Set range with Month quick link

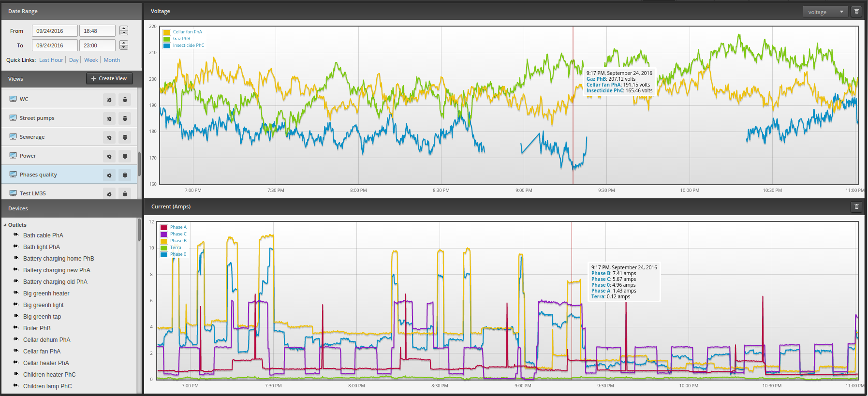(112, 60)
